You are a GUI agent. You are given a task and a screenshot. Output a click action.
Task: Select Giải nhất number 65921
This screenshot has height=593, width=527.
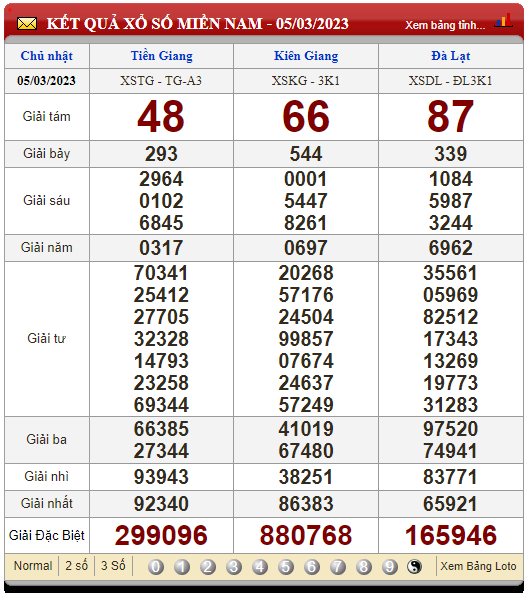pyautogui.click(x=451, y=504)
